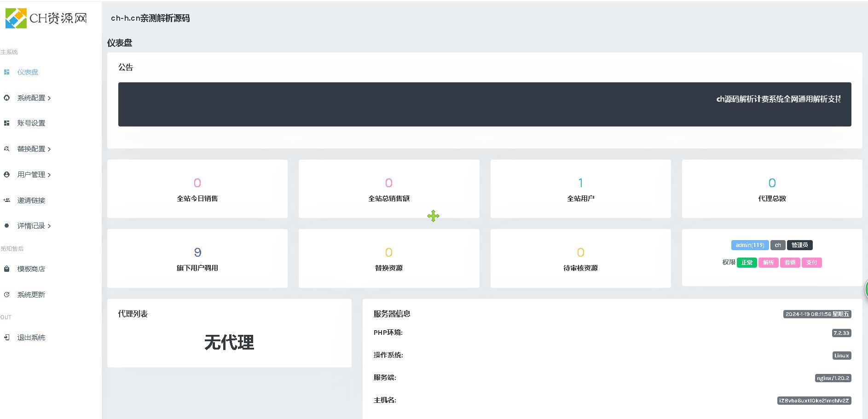Click the PHP环境 label
868x419 pixels.
pyautogui.click(x=388, y=333)
